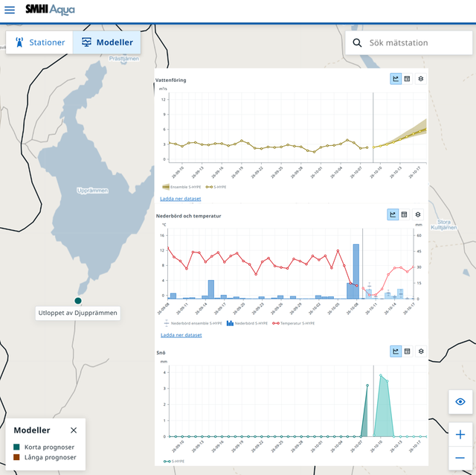Screen dimensions: 476x475
Task: Open layers options for Vattenföring chart
Action: pos(420,79)
